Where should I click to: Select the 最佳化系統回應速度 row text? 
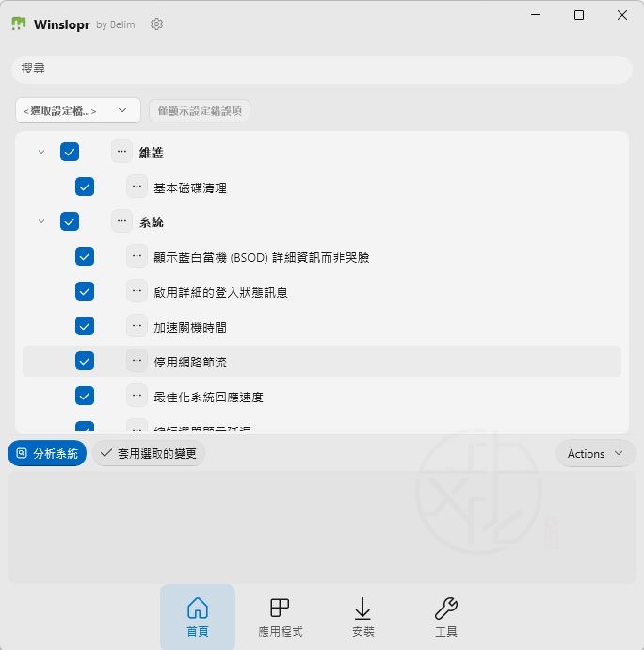(x=208, y=397)
